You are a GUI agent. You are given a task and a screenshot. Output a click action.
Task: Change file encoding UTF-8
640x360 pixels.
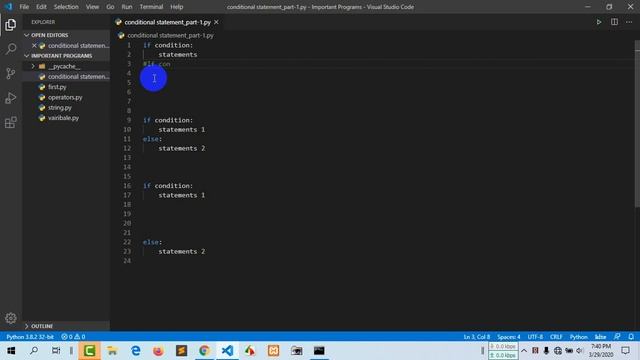pos(535,337)
